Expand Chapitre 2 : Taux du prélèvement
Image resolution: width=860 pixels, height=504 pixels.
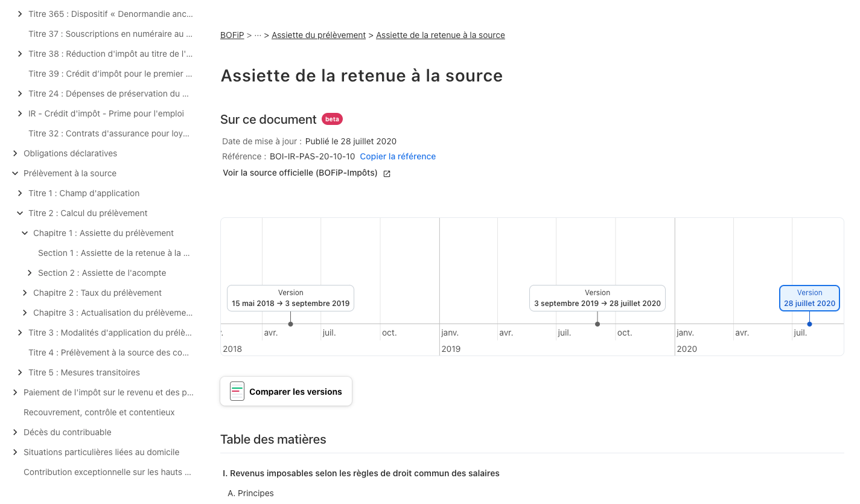pyautogui.click(x=25, y=293)
